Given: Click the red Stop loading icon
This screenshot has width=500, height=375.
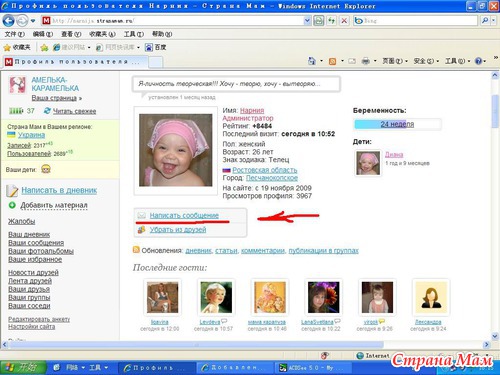Looking at the screenshot, I should click(x=344, y=21).
